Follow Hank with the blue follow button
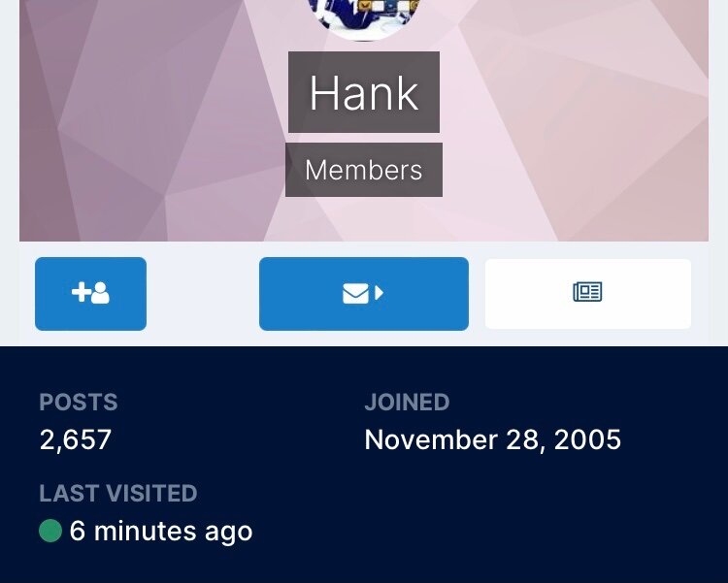 click(91, 294)
